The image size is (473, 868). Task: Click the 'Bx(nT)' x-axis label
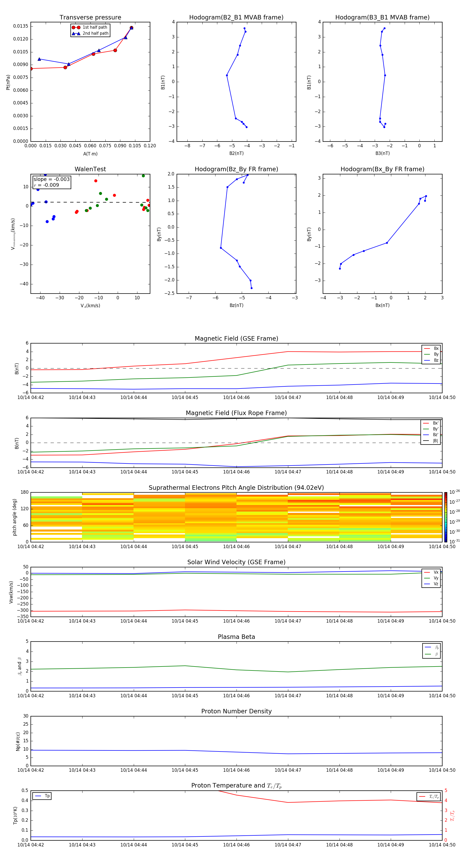click(x=382, y=305)
